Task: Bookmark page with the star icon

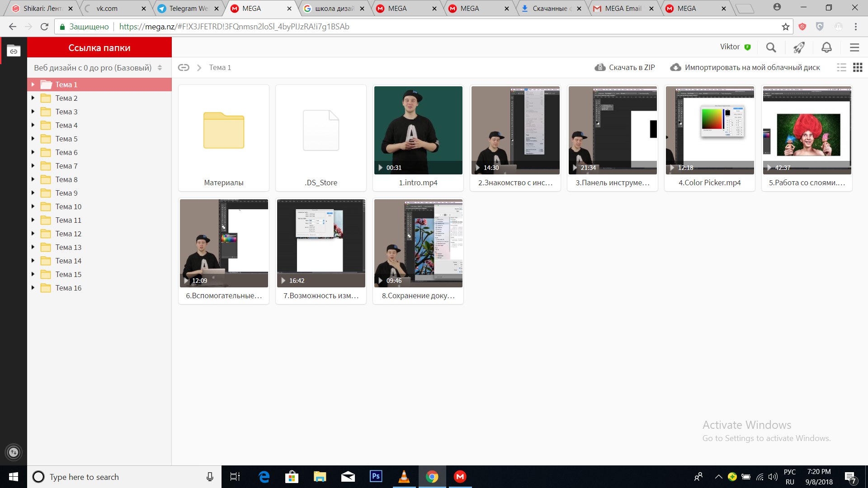Action: pyautogui.click(x=786, y=27)
